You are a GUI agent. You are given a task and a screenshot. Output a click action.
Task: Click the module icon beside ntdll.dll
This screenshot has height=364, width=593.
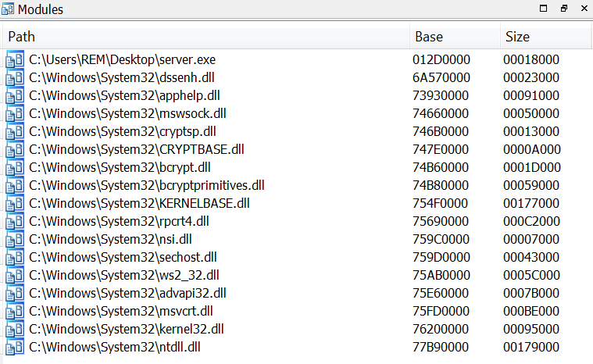pos(15,347)
